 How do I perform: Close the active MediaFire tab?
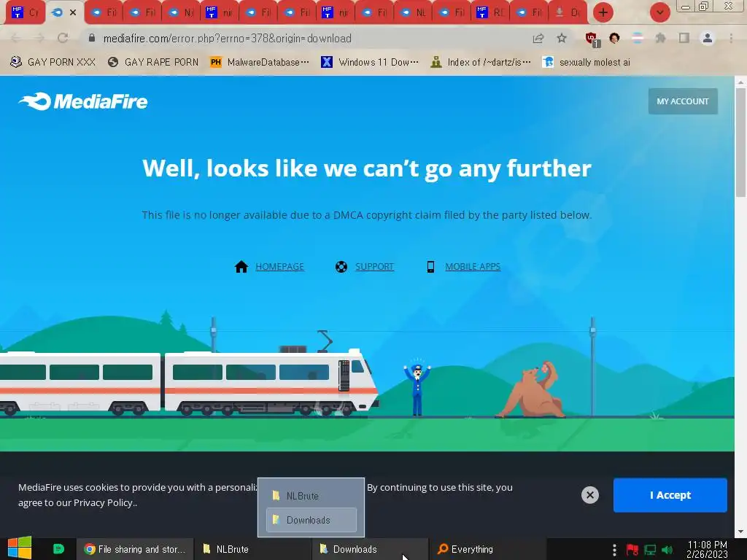coord(73,12)
